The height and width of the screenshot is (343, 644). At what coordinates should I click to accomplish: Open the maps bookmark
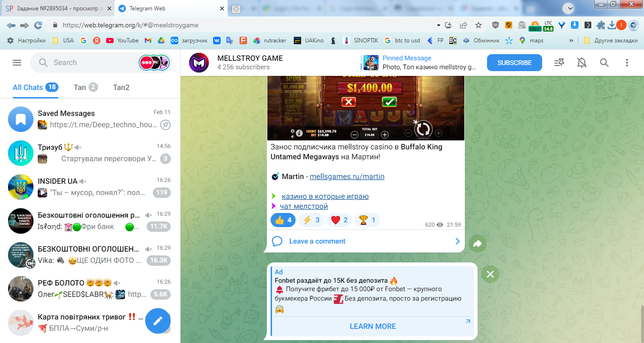tap(531, 41)
